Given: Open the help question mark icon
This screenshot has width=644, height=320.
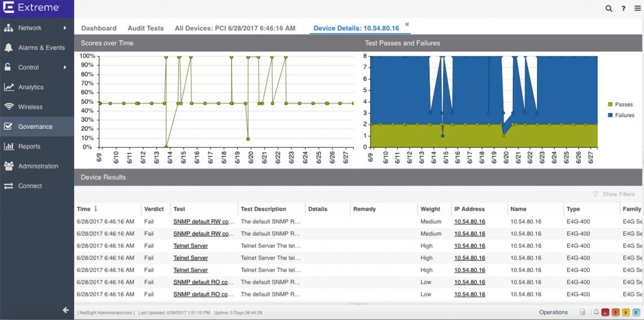Looking at the screenshot, I should [623, 8].
